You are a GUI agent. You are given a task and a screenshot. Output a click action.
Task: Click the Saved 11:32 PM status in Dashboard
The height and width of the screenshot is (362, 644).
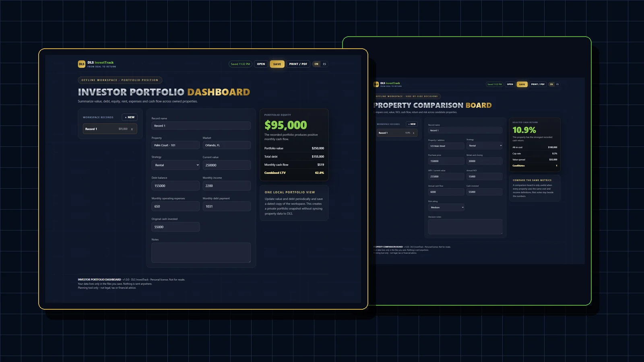pos(240,64)
